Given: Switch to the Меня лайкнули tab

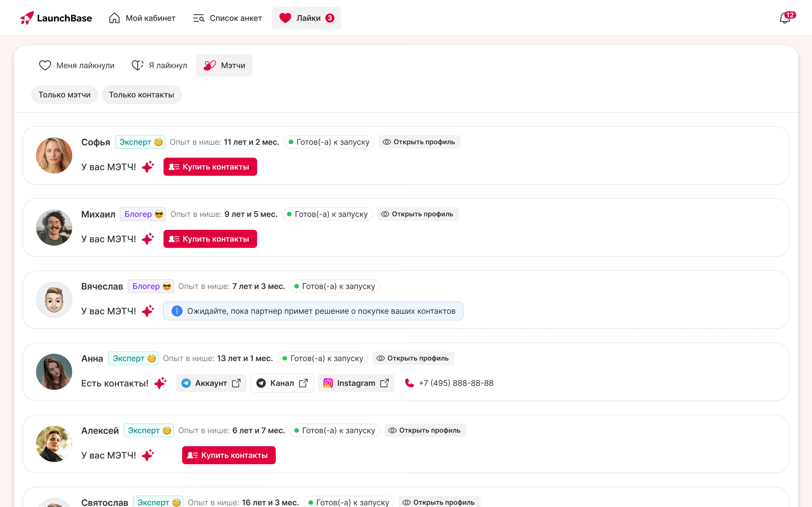Looking at the screenshot, I should click(77, 65).
